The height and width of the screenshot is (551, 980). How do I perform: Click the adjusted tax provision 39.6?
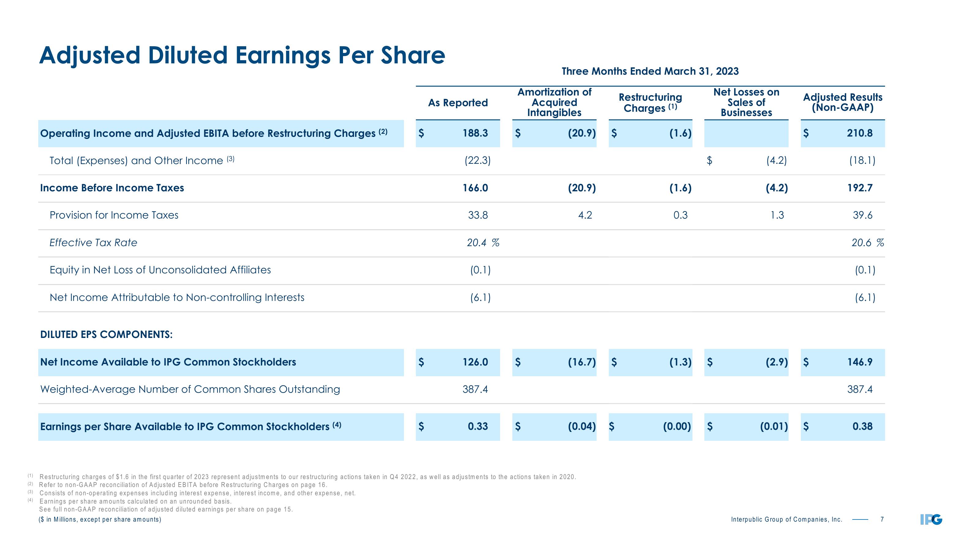click(x=862, y=215)
